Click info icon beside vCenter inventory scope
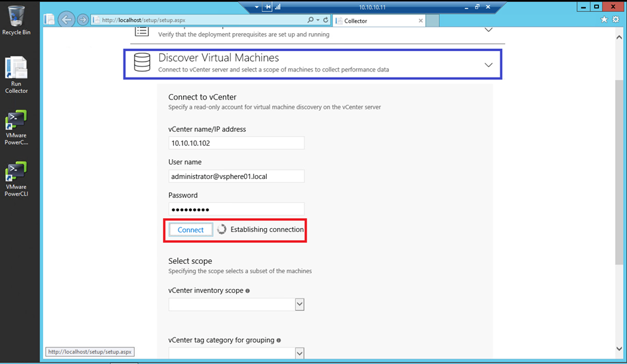This screenshot has height=364, width=627. [x=247, y=291]
